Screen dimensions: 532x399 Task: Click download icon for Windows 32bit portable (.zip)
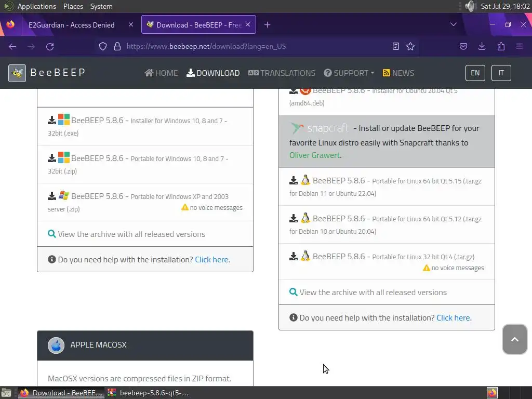52,158
